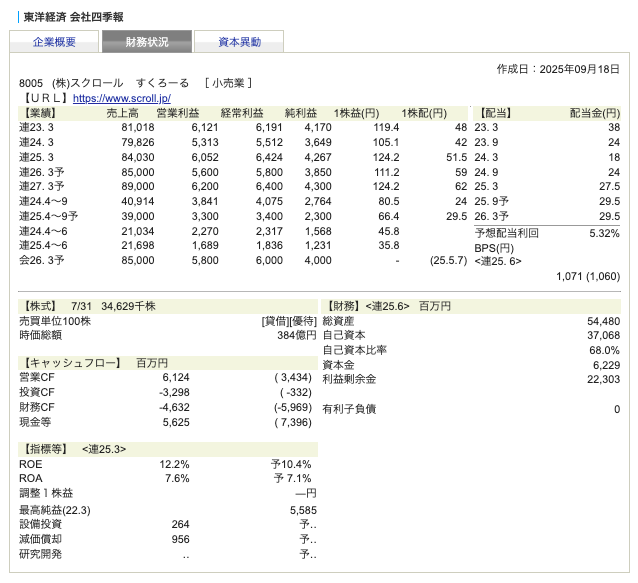Click the 【指標等】 section header
638x583 pixels.
(47, 449)
